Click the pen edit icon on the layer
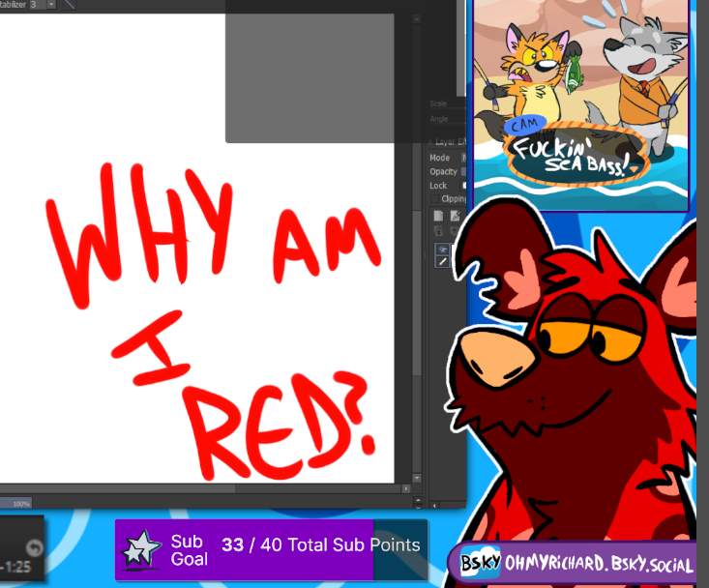 [x=443, y=262]
